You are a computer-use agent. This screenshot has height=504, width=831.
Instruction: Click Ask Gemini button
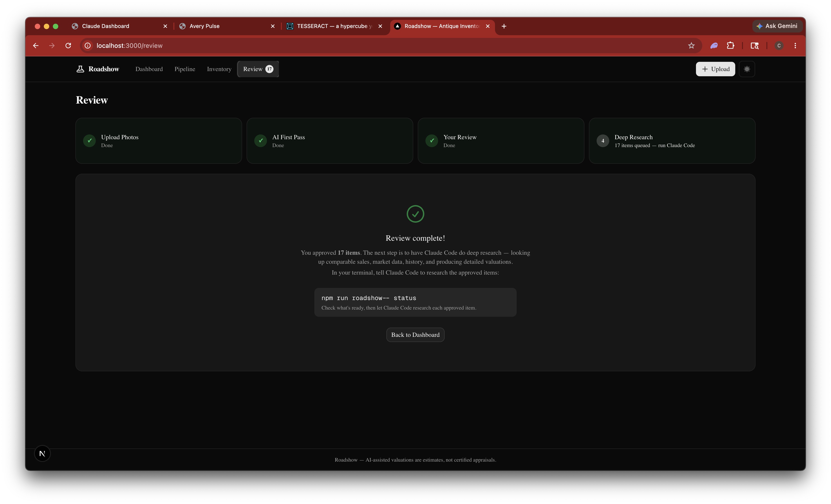pyautogui.click(x=777, y=26)
